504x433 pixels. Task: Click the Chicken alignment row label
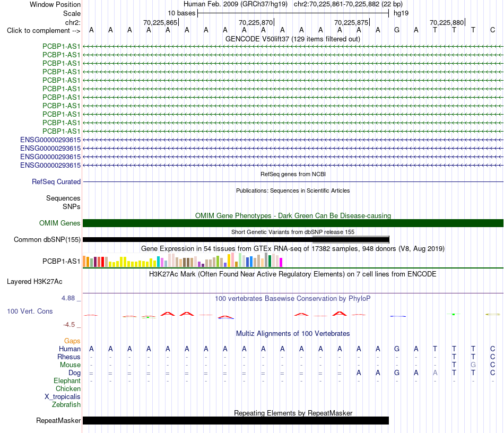pos(68,388)
